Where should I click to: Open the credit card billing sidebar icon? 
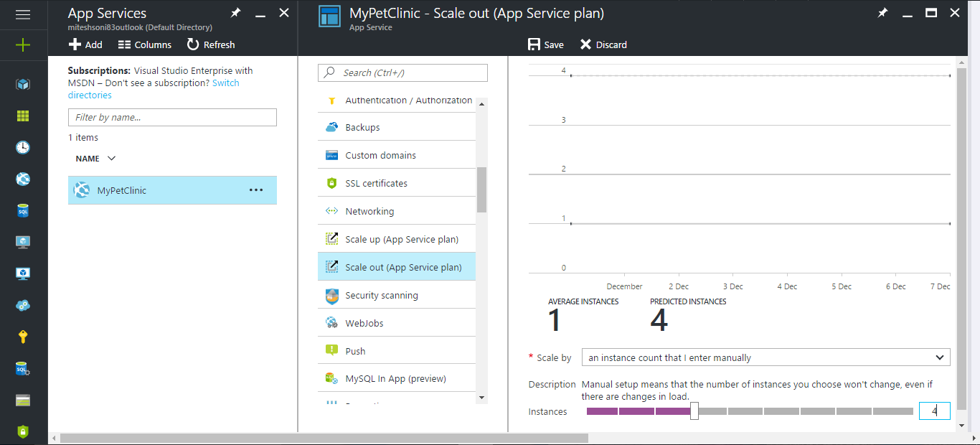tap(23, 400)
